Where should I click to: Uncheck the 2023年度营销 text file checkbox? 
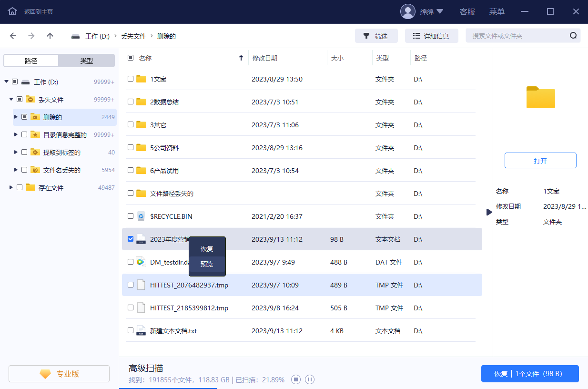131,239
